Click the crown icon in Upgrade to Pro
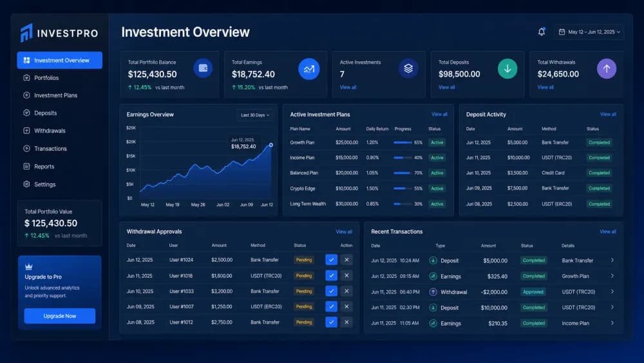The height and width of the screenshot is (363, 644). point(29,267)
